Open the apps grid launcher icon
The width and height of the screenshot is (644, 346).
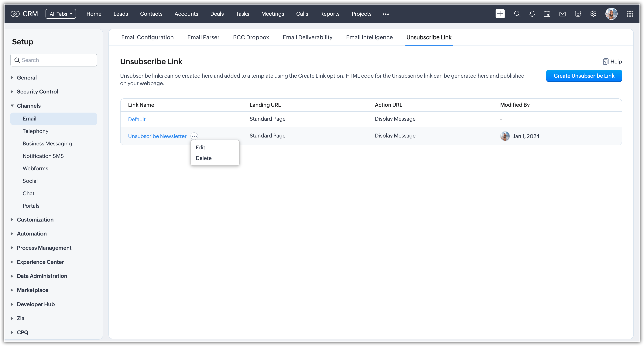click(x=630, y=14)
